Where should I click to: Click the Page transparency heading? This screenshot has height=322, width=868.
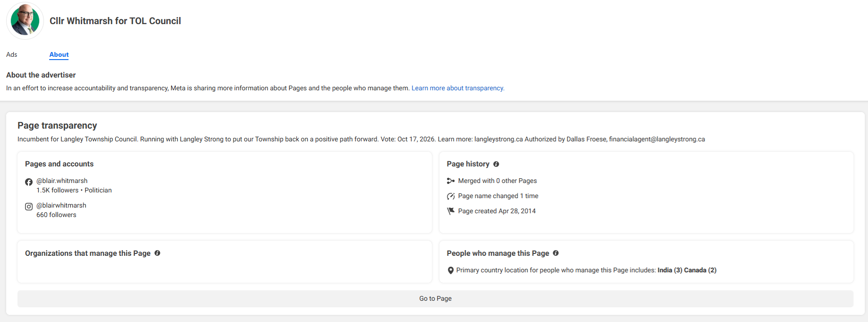57,125
